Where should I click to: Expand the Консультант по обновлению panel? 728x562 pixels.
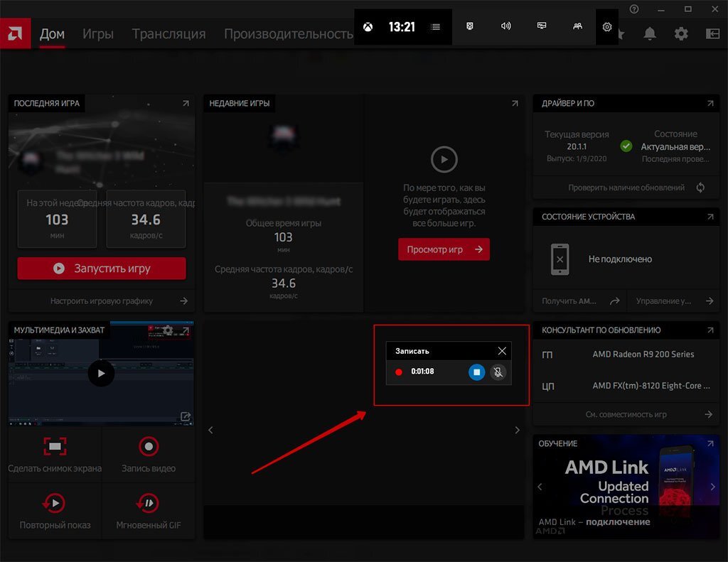(710, 330)
